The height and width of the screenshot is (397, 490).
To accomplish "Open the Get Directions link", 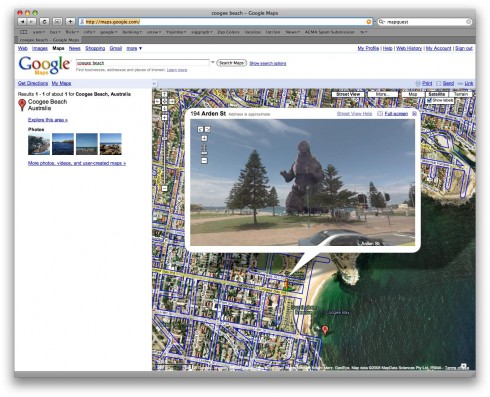I will tap(33, 83).
